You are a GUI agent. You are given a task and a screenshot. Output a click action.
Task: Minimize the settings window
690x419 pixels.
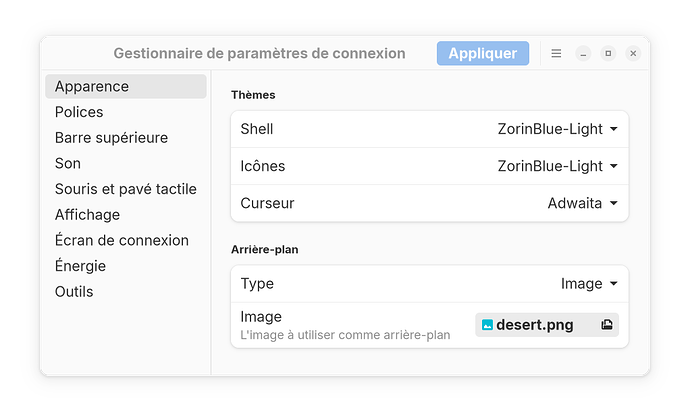[x=583, y=53]
